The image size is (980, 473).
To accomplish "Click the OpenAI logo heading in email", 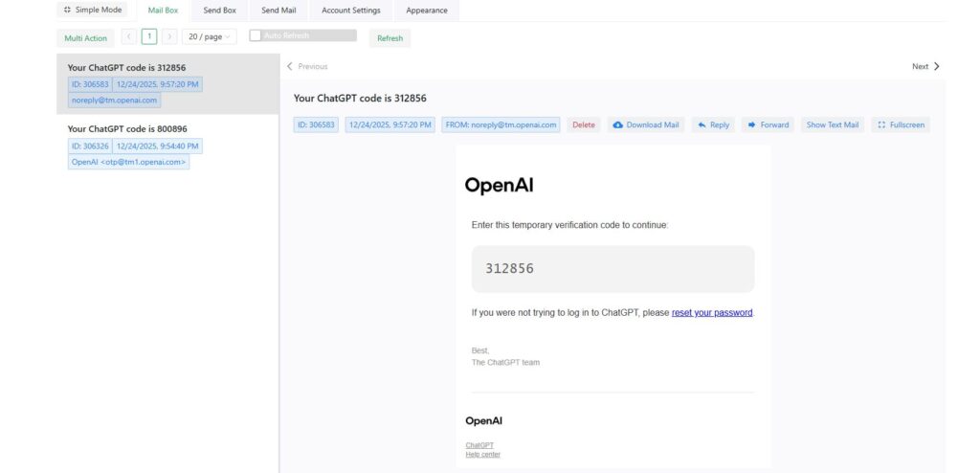I will point(499,185).
